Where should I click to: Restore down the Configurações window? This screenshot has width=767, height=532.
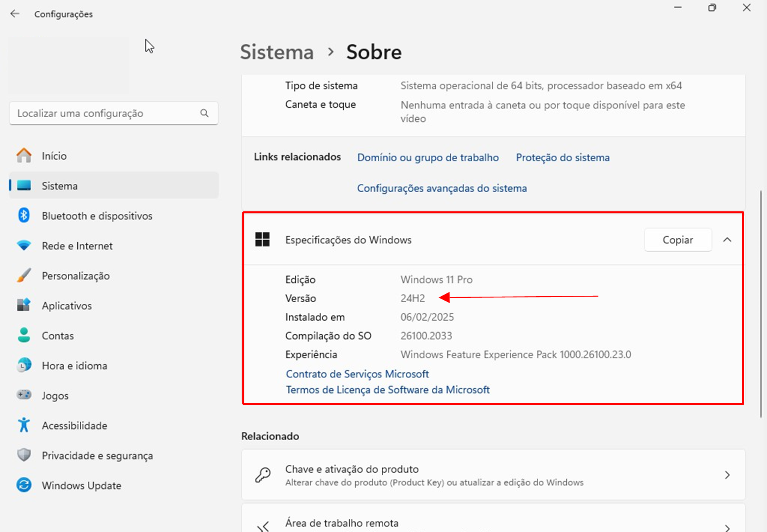point(712,8)
